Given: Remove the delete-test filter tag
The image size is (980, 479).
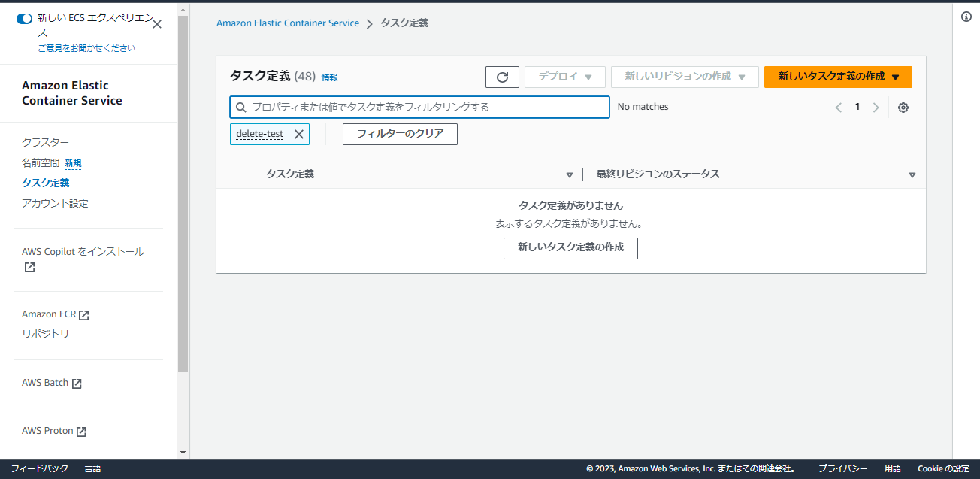Looking at the screenshot, I should [298, 134].
